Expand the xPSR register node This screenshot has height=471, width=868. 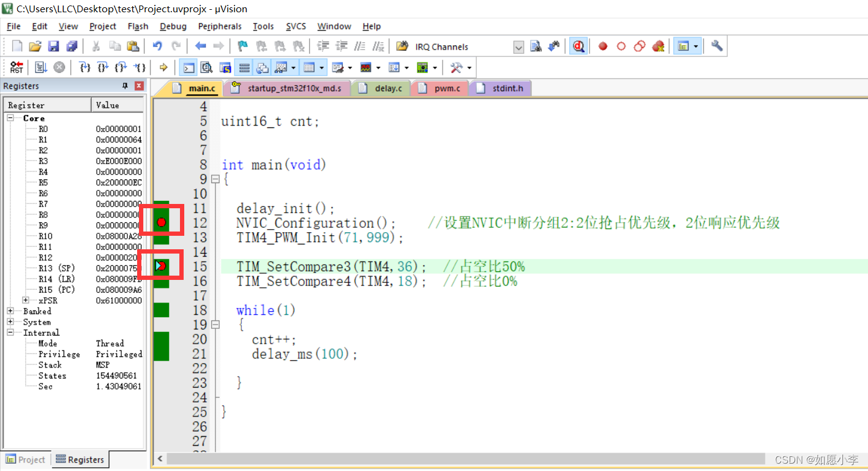pos(26,300)
